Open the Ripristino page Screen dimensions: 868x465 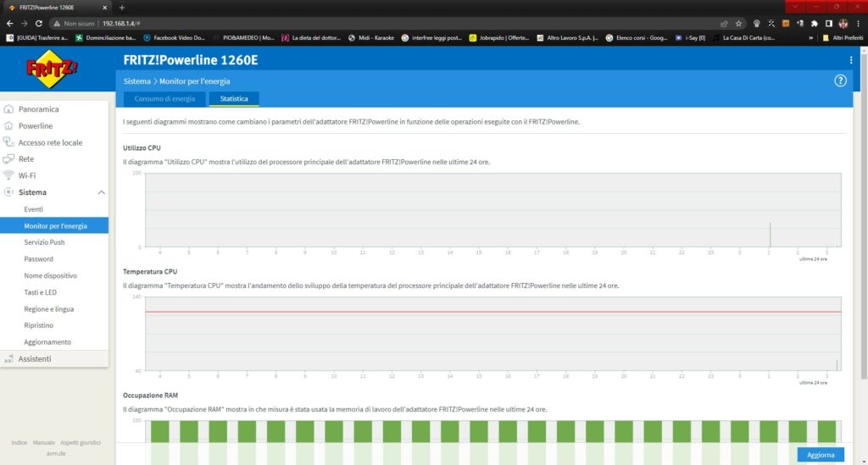[x=39, y=325]
